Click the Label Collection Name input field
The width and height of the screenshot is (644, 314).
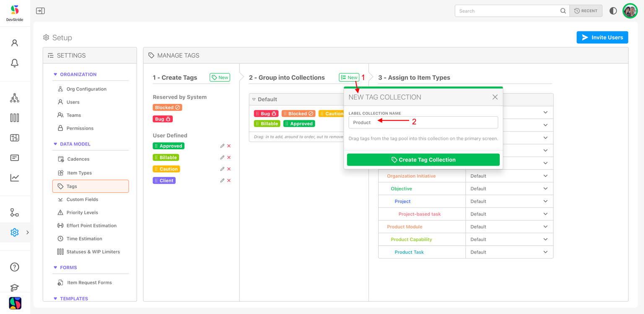tap(423, 122)
